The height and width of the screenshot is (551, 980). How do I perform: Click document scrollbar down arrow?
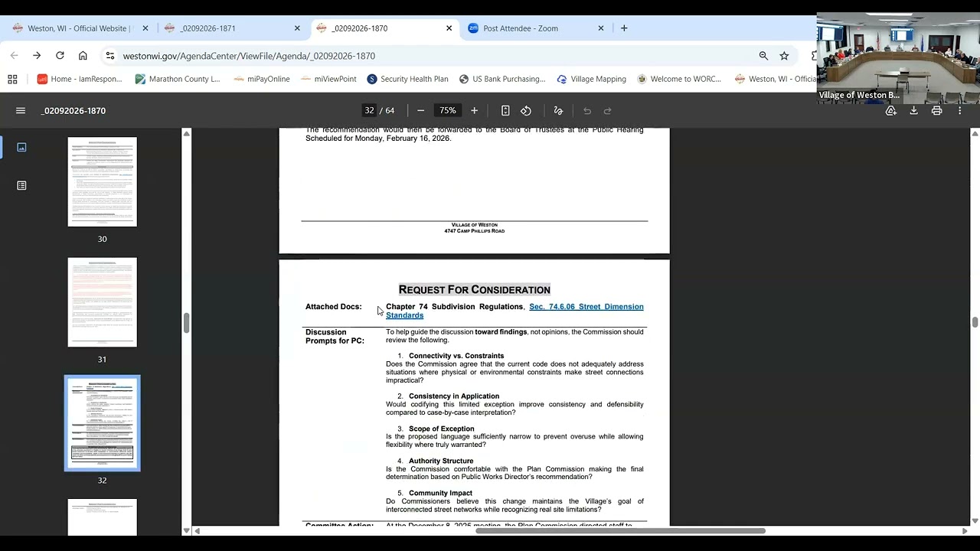[x=975, y=520]
